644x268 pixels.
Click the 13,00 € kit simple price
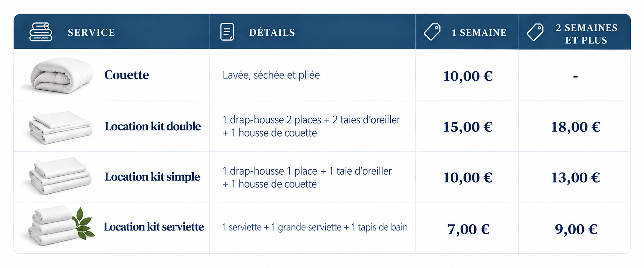pos(575,178)
